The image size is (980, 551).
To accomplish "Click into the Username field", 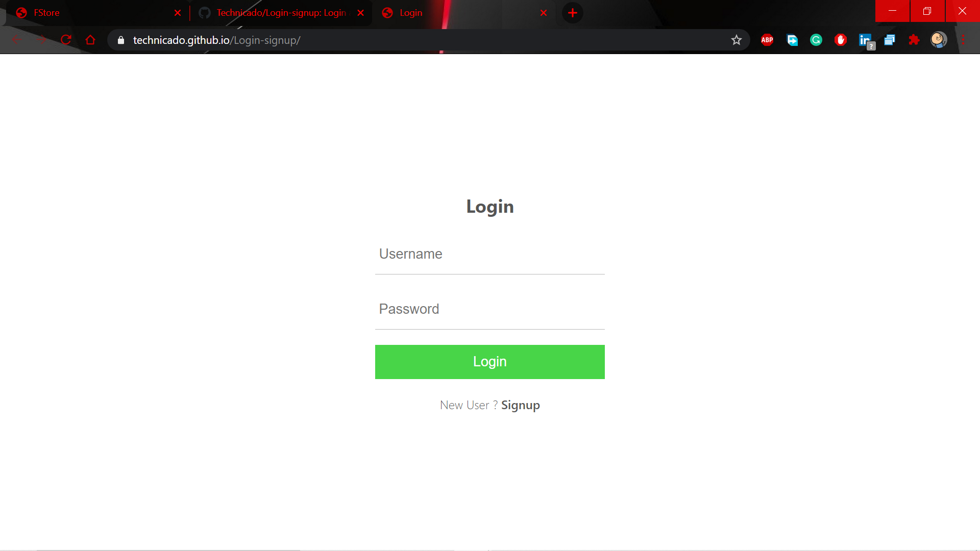I will point(490,254).
